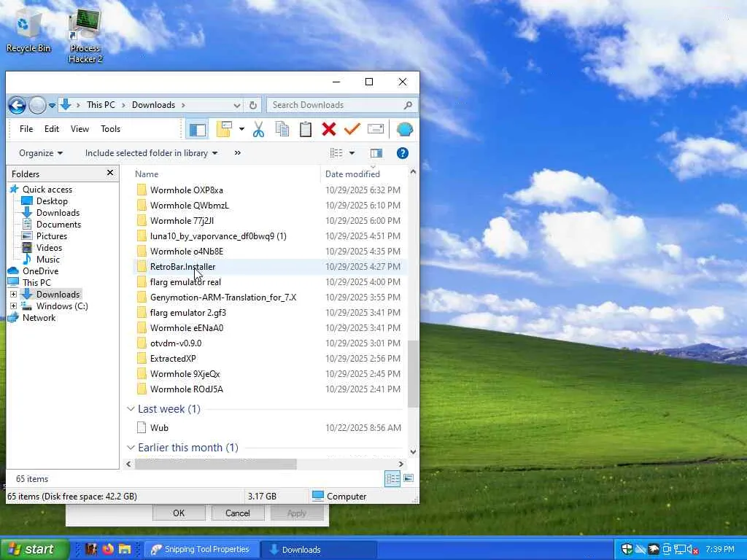
Task: Open Classic Shell settings shell icon
Action: (404, 129)
